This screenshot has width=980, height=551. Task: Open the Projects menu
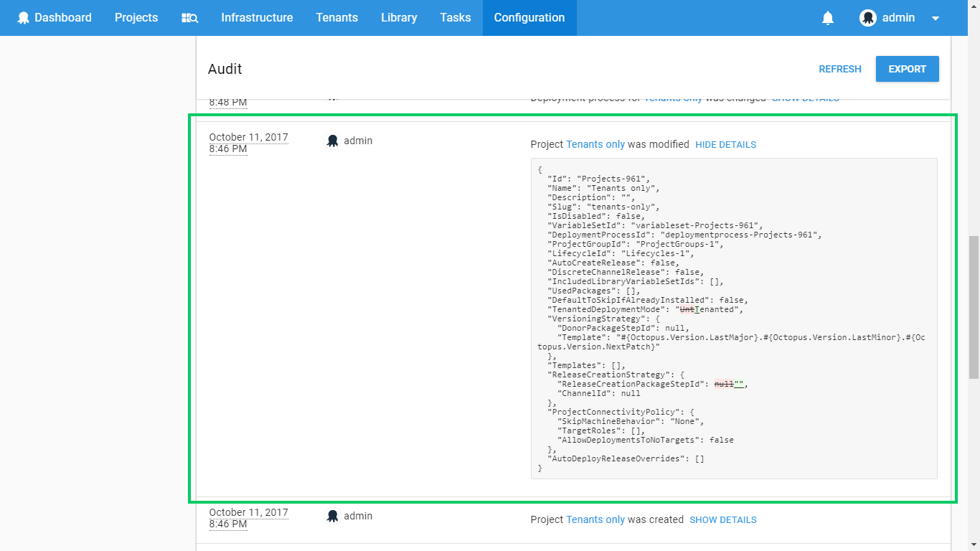136,18
